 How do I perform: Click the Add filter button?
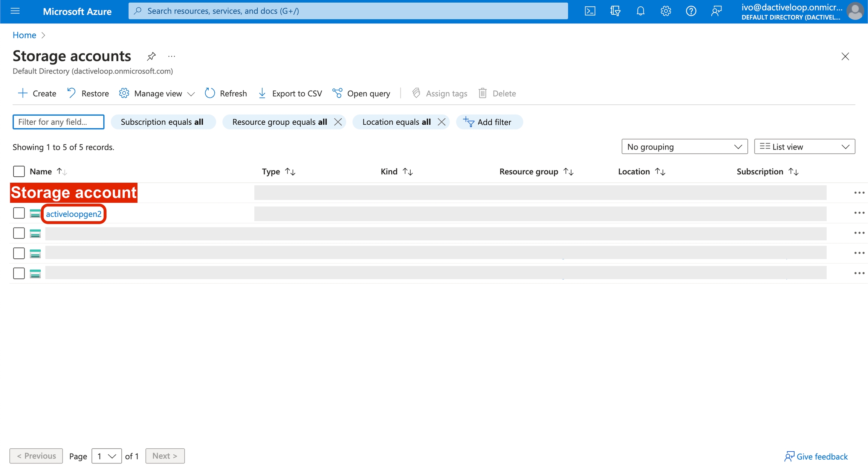tap(489, 122)
